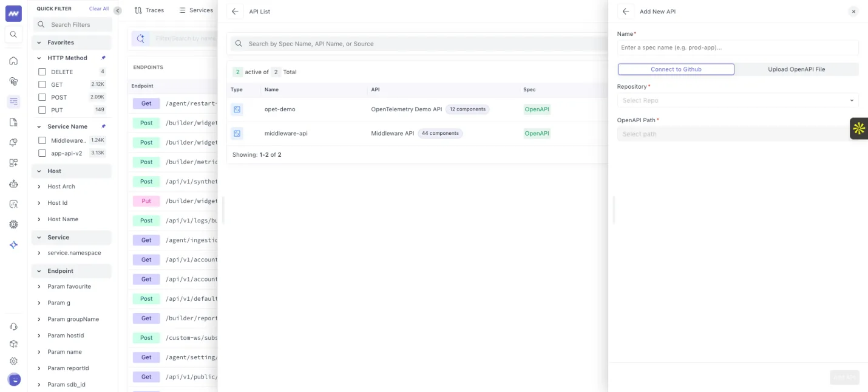Close the Add New API panel
The width and height of the screenshot is (868, 392).
853,12
